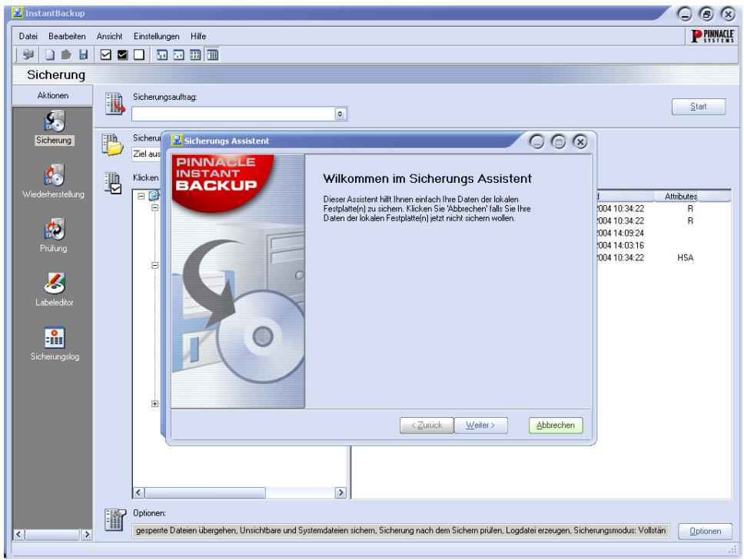Screen dimensions: 744x560
Task: Create a new backup job via blank page icon
Action: point(50,55)
